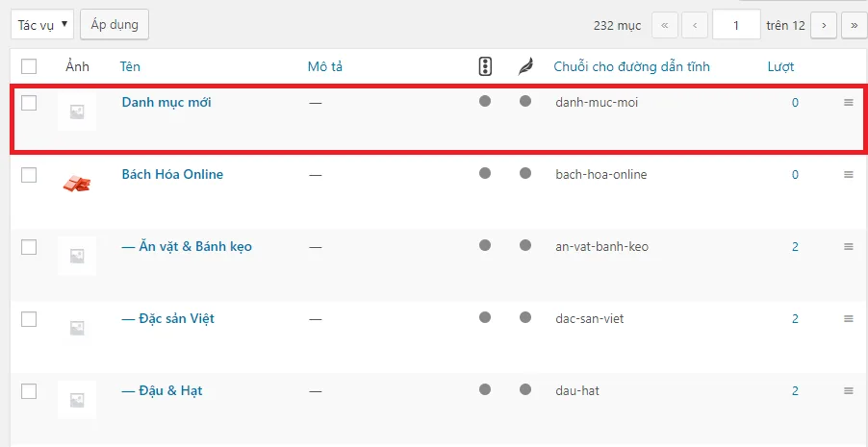Click the Yoast SEO score column icon
The image size is (868, 447).
coord(485,66)
